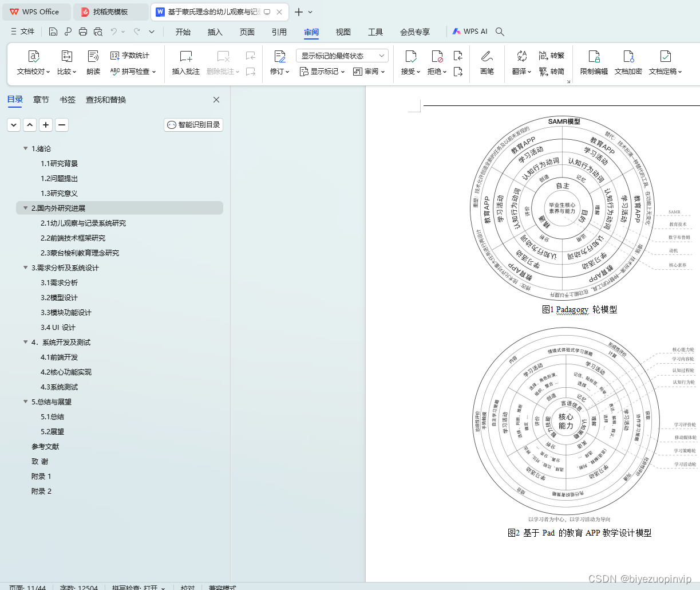Screen dimensions: 700x590
Task: Select the 画笔 pen tool
Action: (487, 63)
